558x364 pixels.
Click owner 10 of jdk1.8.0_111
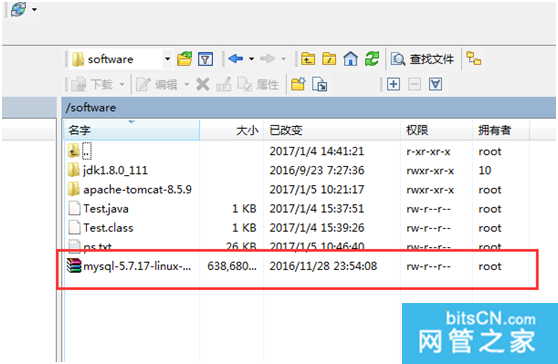point(485,170)
